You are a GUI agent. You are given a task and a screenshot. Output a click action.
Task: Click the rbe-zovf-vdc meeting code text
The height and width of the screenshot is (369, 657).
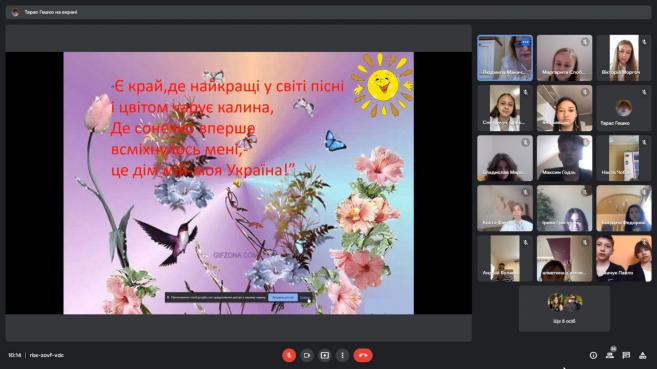coord(47,355)
